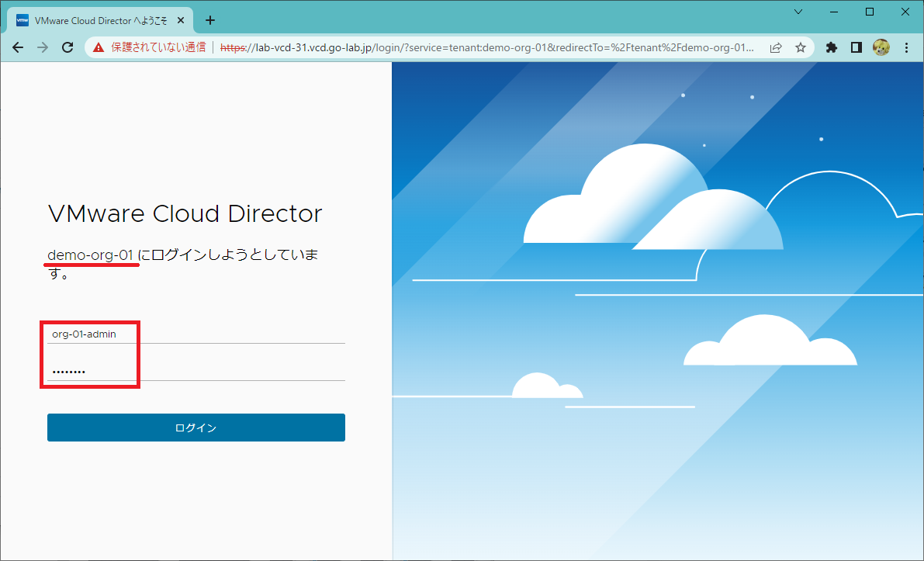Click the not-secure warning triangle icon
Screen dimensions: 924x561
click(x=99, y=48)
